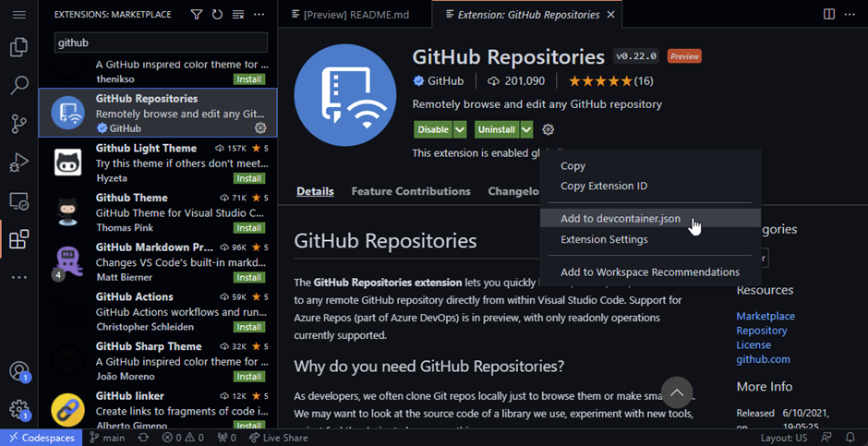Viewport: 868px width, 446px height.
Task: Click the five-star rating (16)
Action: [x=611, y=81]
